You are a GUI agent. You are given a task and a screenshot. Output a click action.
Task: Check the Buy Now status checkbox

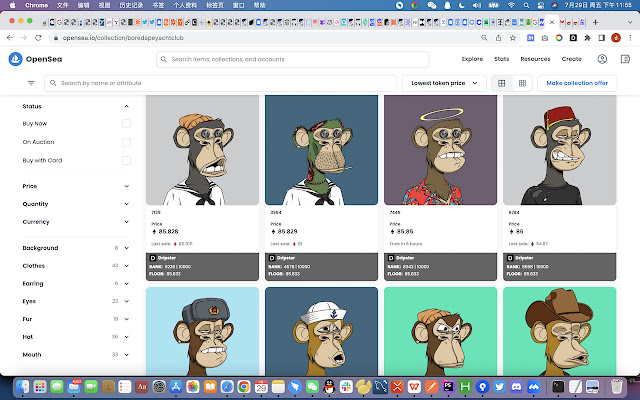tap(127, 124)
